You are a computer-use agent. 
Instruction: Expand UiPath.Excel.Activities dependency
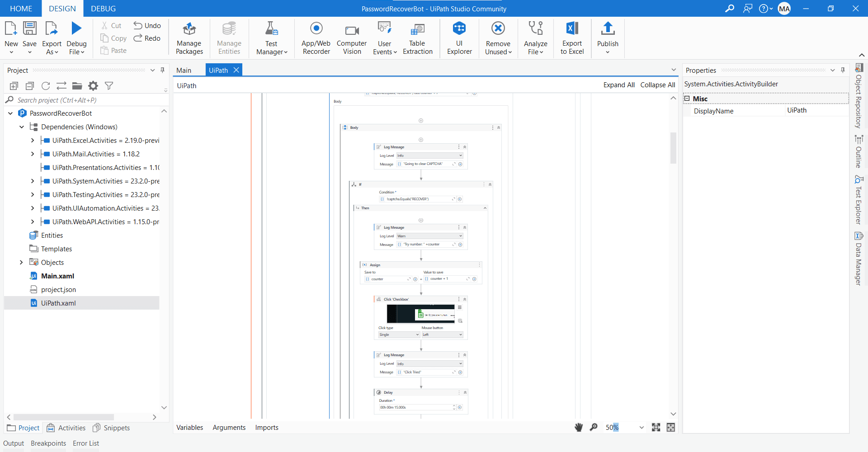(33, 141)
